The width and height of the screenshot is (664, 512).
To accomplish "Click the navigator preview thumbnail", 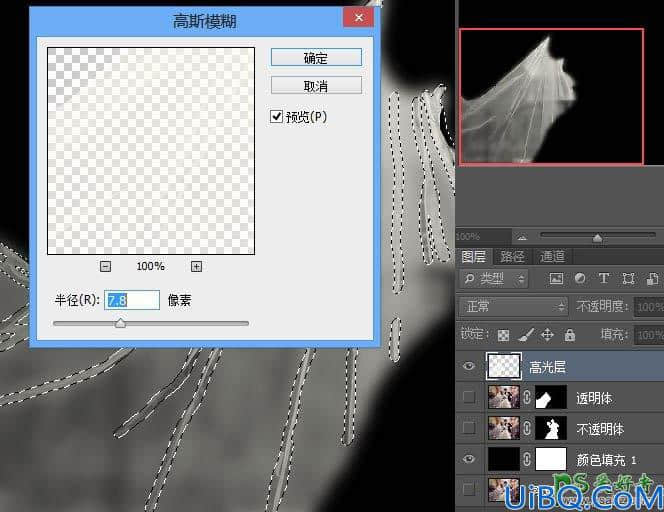I will point(551,96).
